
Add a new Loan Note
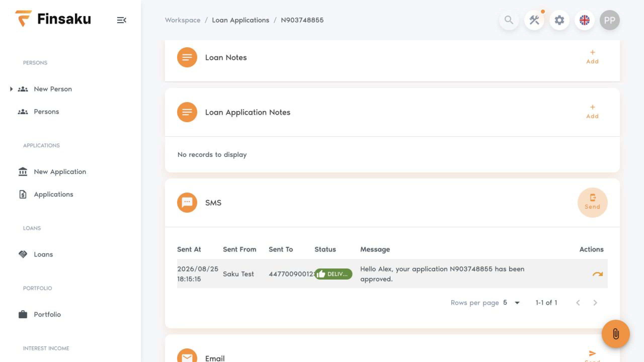(592, 57)
